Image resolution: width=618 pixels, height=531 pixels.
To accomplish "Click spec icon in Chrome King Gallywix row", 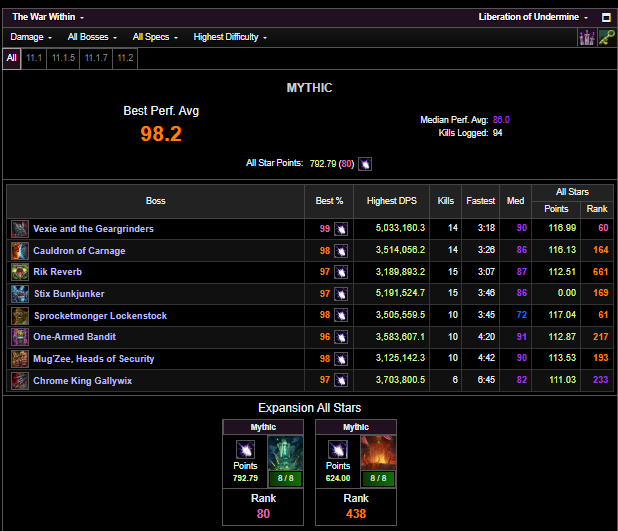I will tap(341, 380).
